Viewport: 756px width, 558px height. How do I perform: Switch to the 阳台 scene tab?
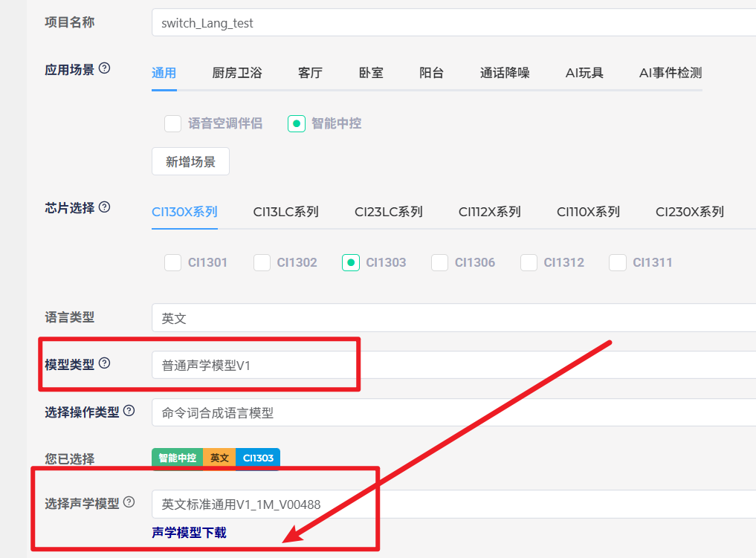(431, 73)
